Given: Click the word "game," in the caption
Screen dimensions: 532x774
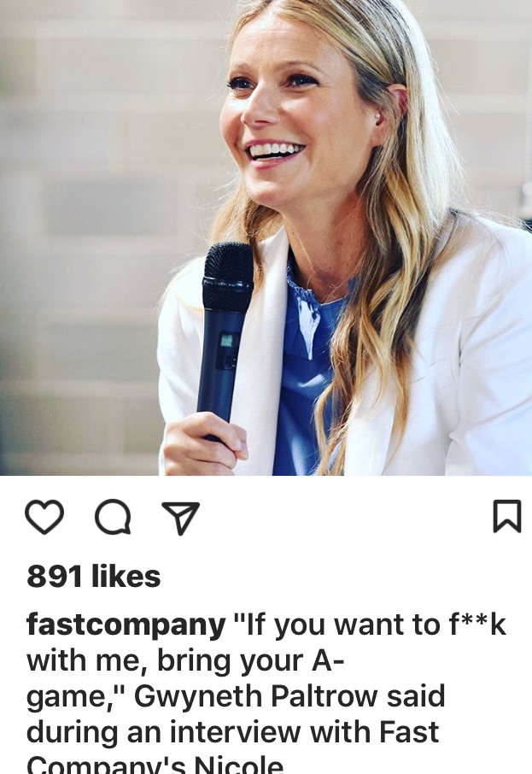Looking at the screenshot, I should [77, 697].
